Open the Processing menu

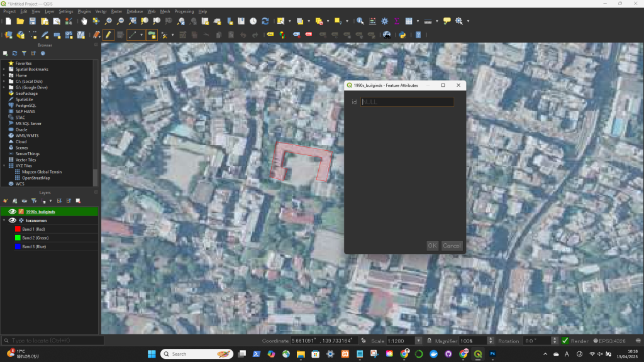(x=184, y=11)
